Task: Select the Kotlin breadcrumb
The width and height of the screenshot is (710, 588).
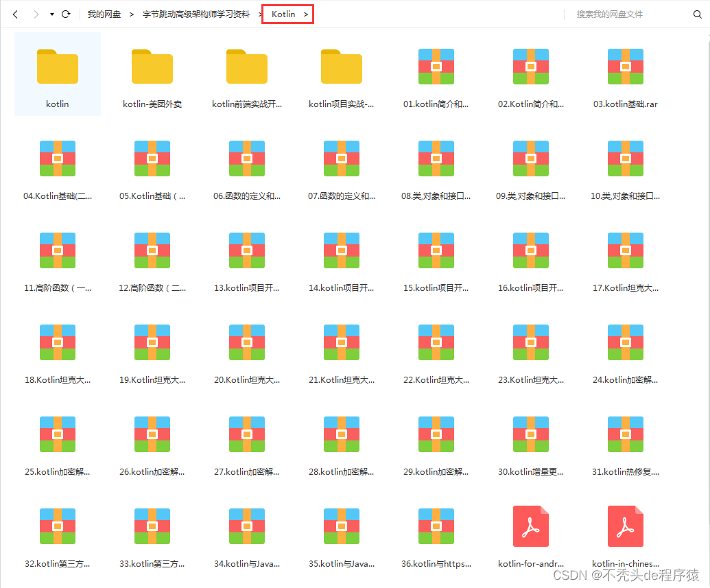Action: tap(283, 14)
